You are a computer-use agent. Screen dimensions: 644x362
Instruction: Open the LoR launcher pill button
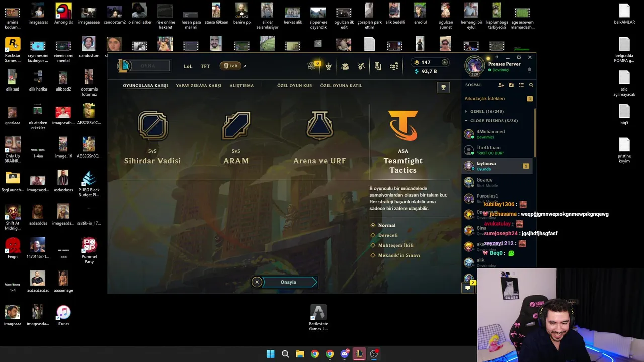tap(231, 66)
